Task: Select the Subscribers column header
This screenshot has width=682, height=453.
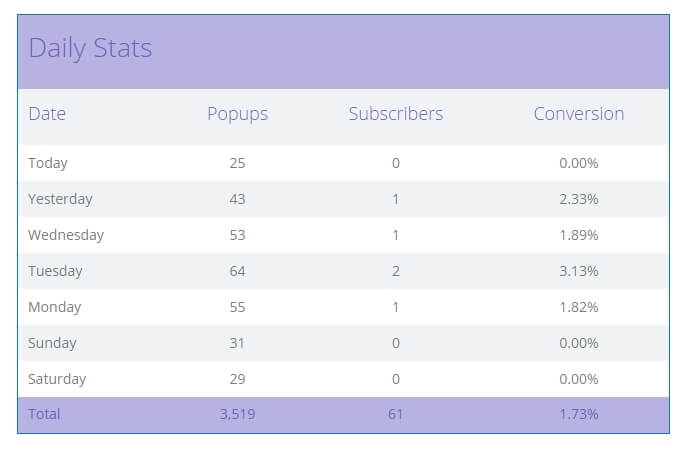Action: 396,114
